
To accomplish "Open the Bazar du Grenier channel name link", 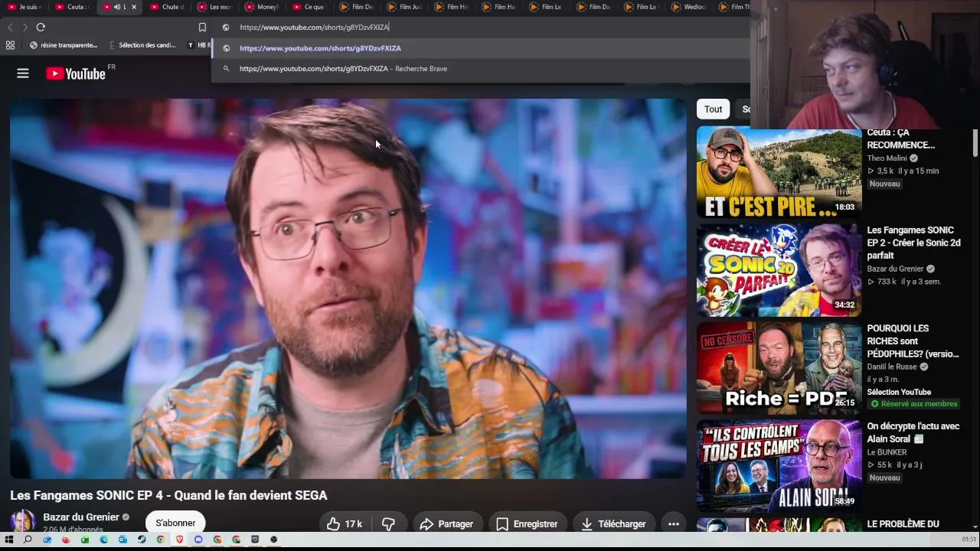I will 81,517.
